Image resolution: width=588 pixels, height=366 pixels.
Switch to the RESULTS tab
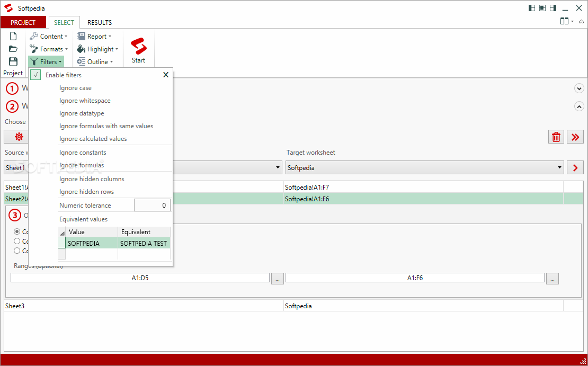[x=100, y=22]
